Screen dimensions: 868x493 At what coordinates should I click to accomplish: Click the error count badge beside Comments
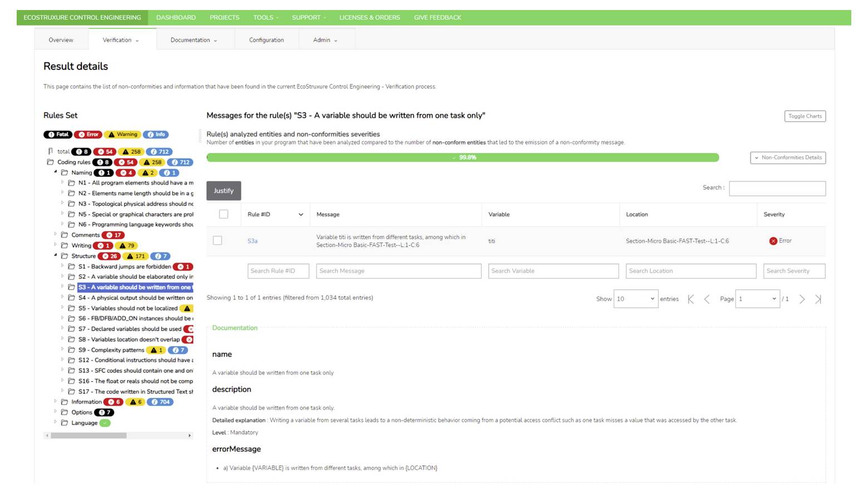coord(115,235)
